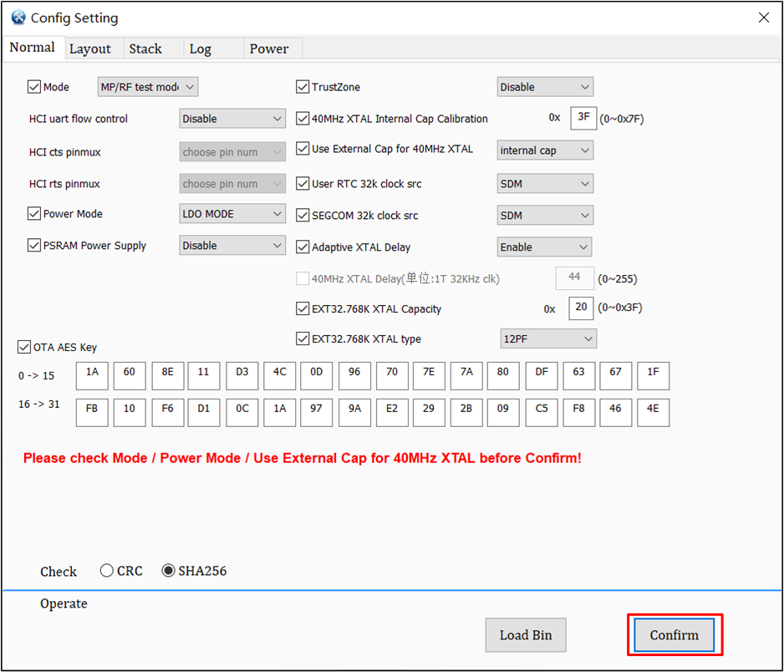
Task: Uncheck the OTA AES Key checkbox
Action: (23, 347)
